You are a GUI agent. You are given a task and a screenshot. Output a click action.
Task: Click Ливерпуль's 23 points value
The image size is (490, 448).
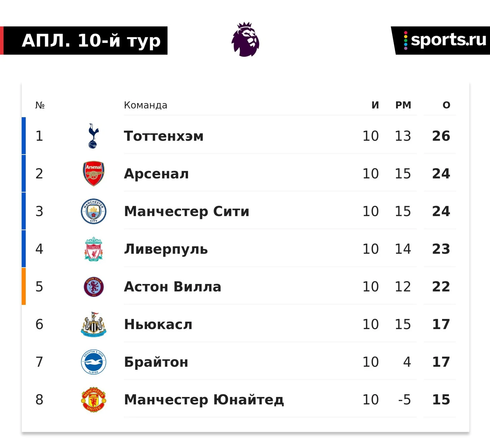(441, 249)
